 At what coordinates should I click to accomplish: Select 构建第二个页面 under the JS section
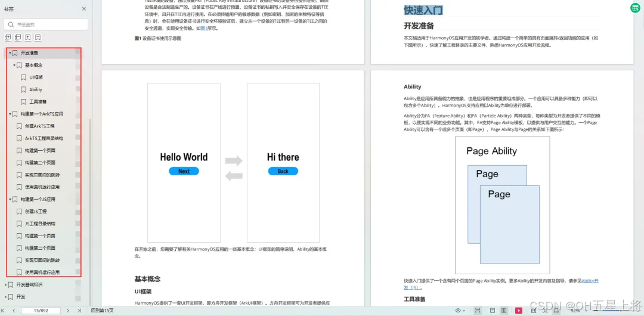click(x=40, y=248)
